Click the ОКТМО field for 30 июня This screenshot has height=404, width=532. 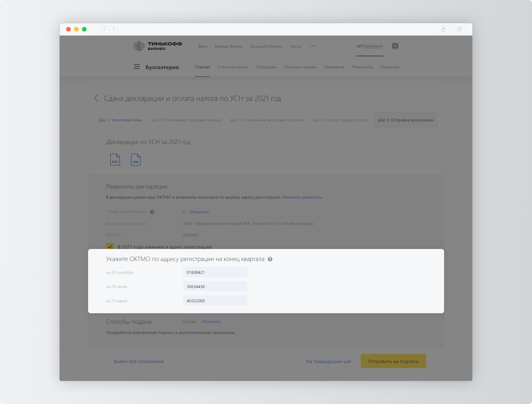coord(215,286)
